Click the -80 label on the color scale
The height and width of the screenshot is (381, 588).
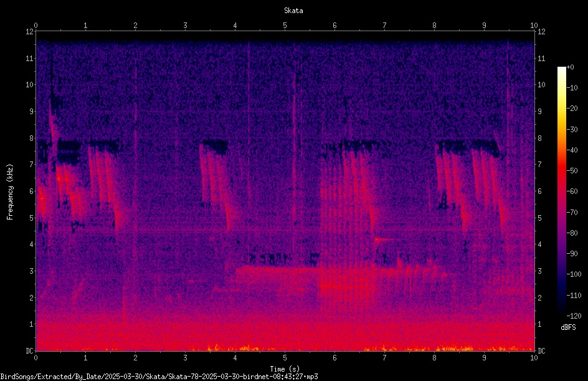pos(572,233)
